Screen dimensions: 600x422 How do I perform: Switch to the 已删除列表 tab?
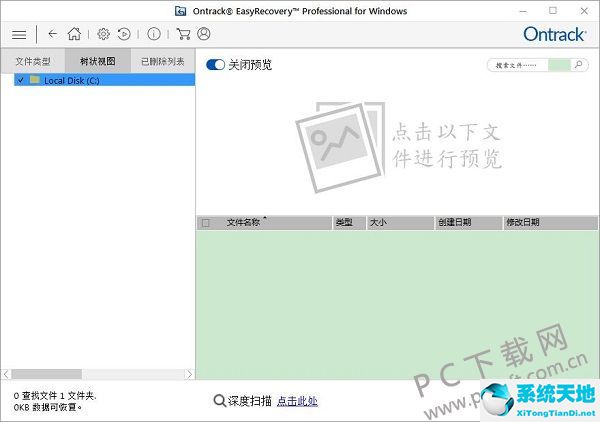[x=163, y=61]
